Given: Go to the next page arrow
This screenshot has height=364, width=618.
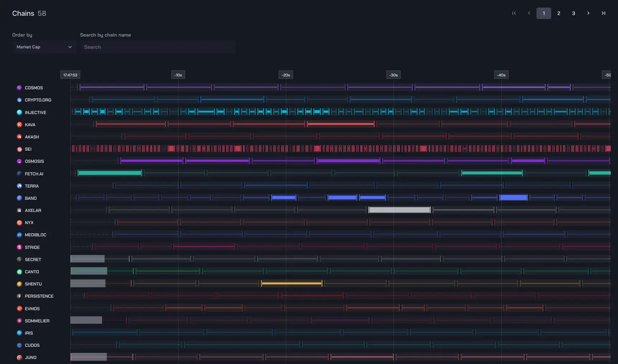Looking at the screenshot, I should 588,13.
